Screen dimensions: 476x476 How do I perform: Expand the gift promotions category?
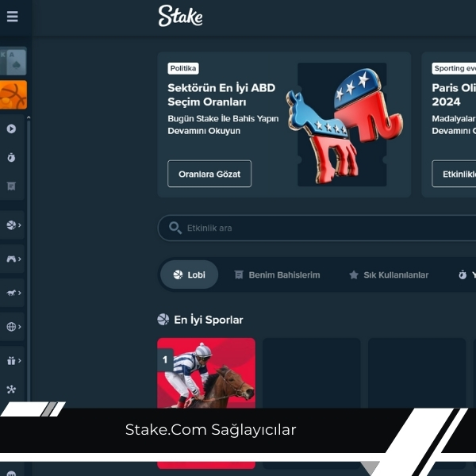(x=12, y=361)
